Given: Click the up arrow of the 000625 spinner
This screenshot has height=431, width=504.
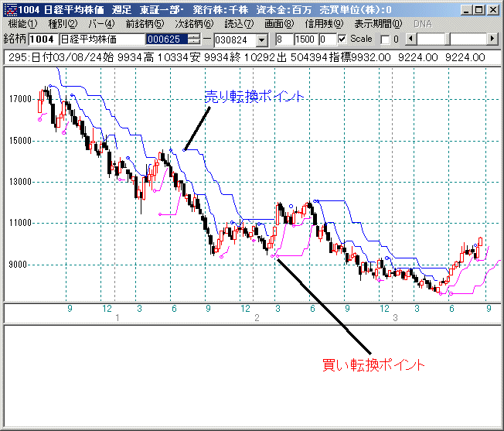Looking at the screenshot, I should coord(194,36).
